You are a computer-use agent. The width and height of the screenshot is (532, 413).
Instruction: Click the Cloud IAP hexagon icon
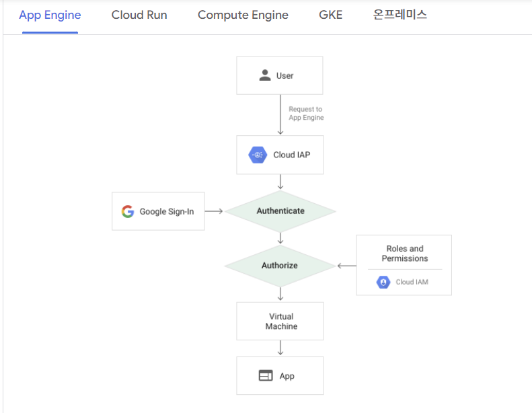(258, 155)
